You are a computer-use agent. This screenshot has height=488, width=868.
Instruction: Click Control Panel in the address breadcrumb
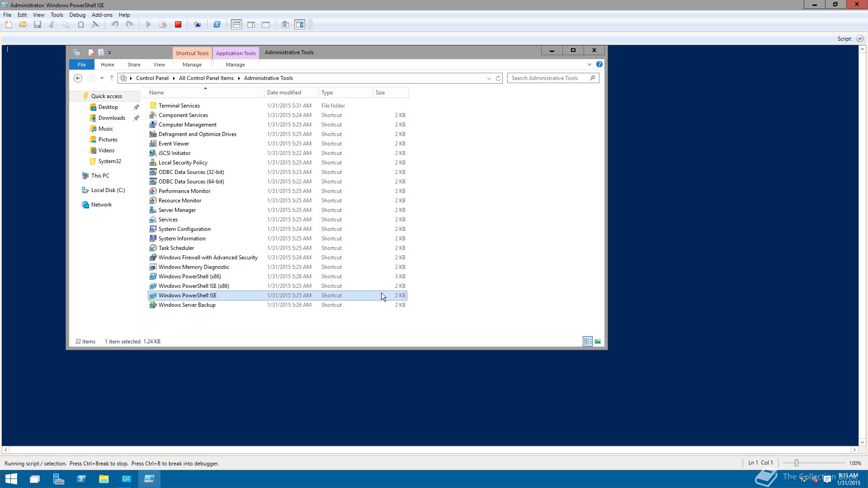click(152, 78)
